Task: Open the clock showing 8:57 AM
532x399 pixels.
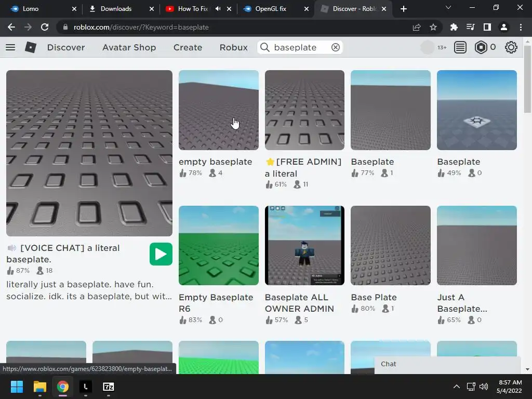Action: [509, 387]
